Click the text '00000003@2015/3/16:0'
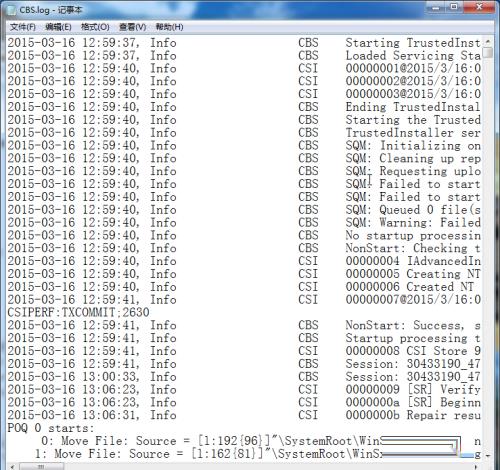 413,94
